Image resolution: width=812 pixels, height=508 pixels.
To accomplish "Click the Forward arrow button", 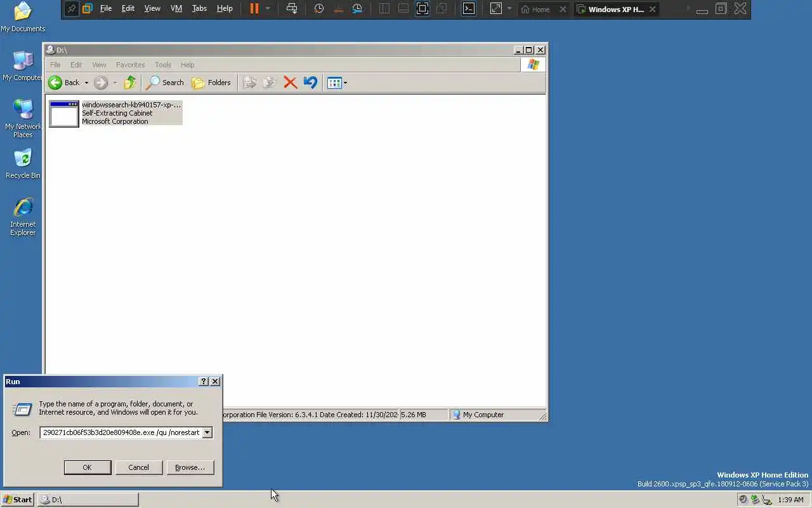I will tap(101, 83).
